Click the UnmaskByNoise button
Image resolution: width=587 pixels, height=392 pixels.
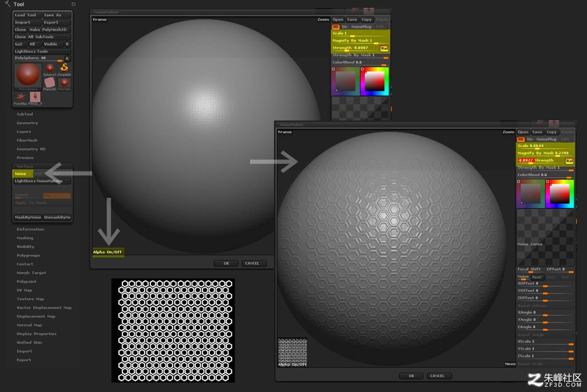coord(57,218)
